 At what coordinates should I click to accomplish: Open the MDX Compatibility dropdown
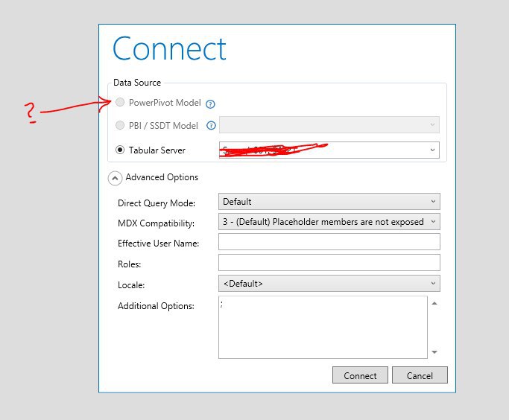tap(329, 222)
